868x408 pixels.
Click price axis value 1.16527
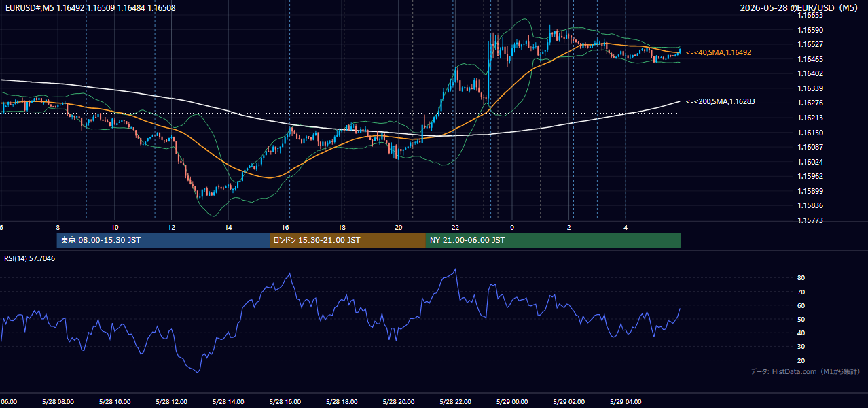click(810, 44)
